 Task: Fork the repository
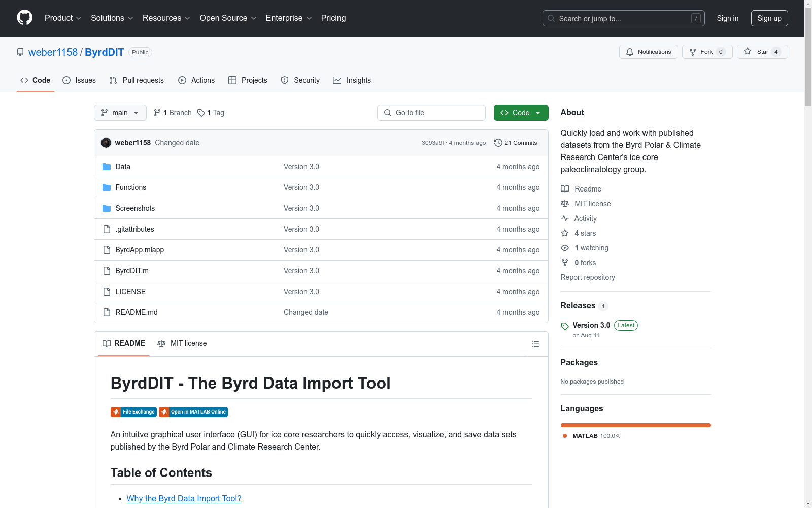point(707,52)
